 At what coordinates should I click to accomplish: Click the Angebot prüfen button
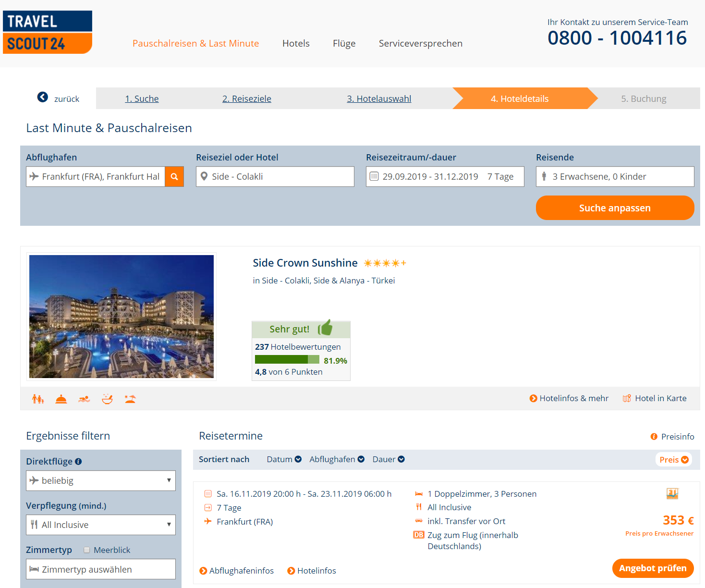(653, 568)
